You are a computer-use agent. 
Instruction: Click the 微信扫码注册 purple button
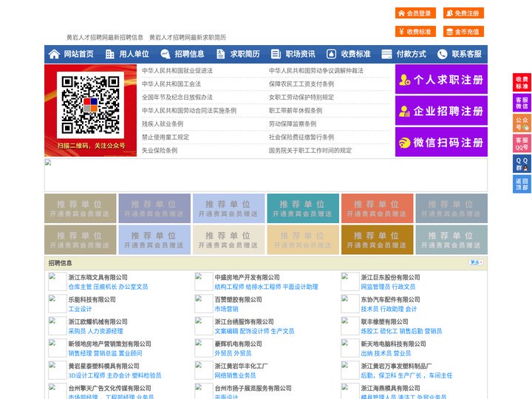point(441,142)
